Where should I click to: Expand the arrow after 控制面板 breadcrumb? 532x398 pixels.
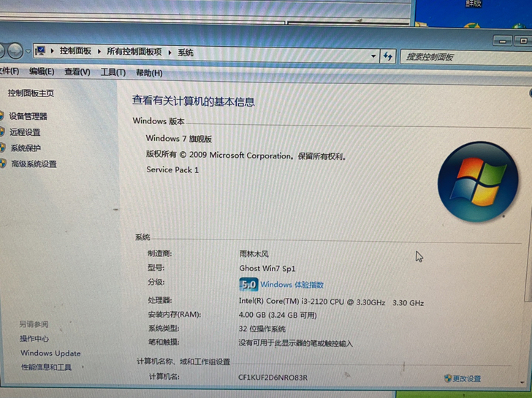click(99, 51)
